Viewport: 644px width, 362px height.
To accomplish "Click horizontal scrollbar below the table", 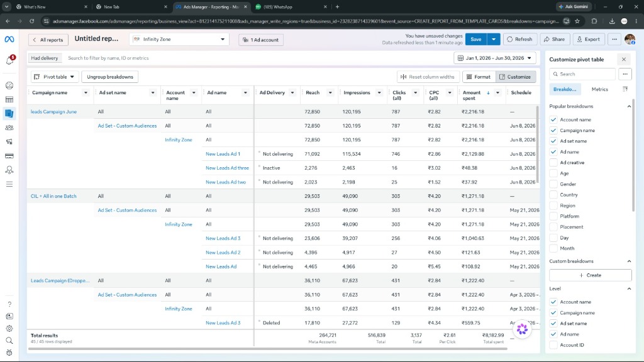I will tap(267, 349).
